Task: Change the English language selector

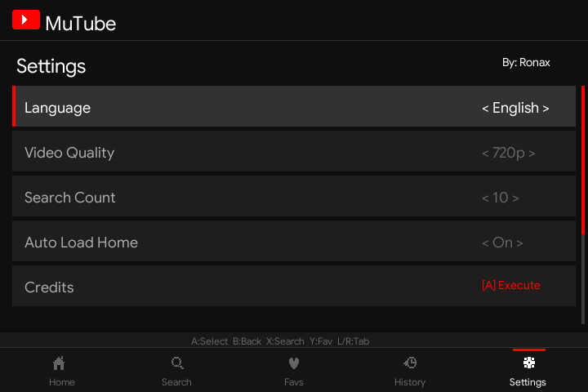Action: pyautogui.click(x=515, y=108)
